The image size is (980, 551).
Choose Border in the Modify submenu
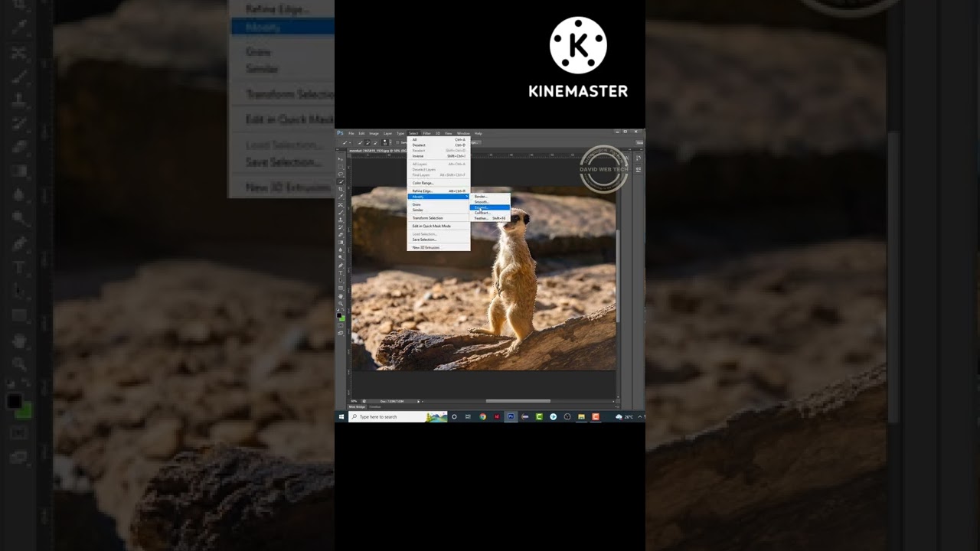(x=489, y=197)
